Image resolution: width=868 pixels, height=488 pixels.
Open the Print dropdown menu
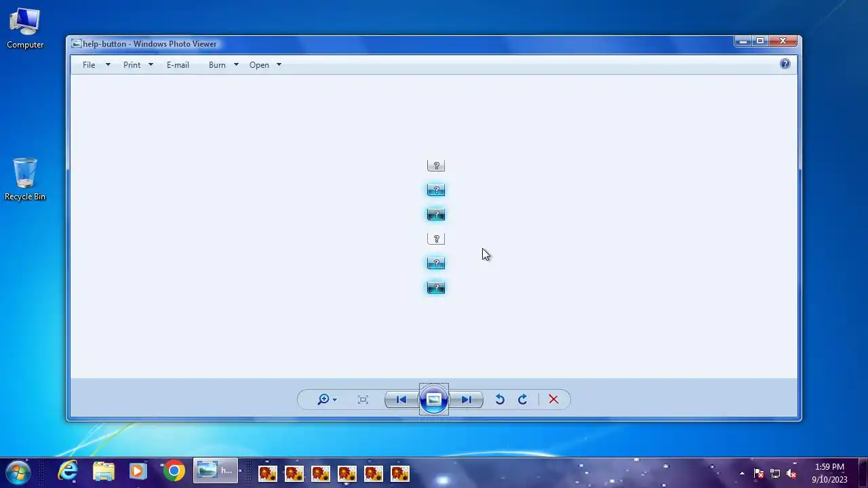coord(138,65)
